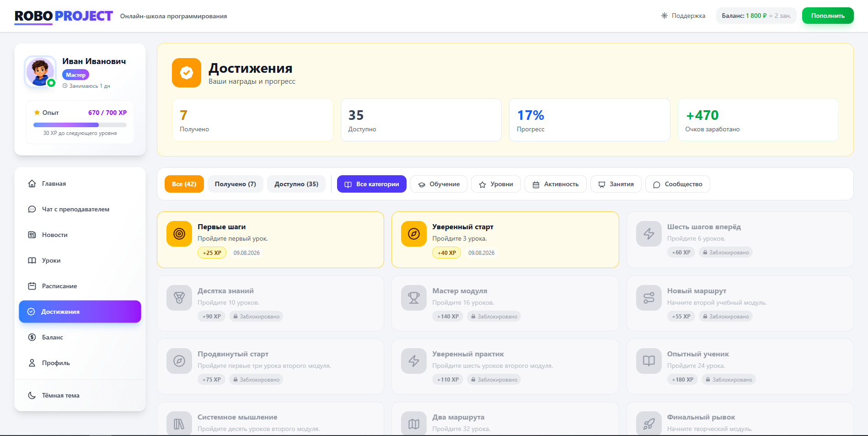Viewport: 868px width, 436px height.
Task: Open Уроки from the sidebar
Action: tap(80, 260)
